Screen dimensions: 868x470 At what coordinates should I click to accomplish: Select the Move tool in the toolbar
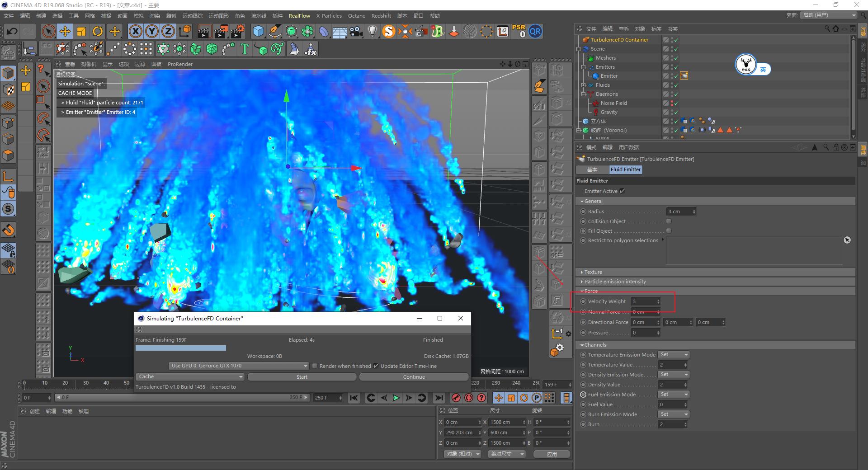(x=65, y=31)
